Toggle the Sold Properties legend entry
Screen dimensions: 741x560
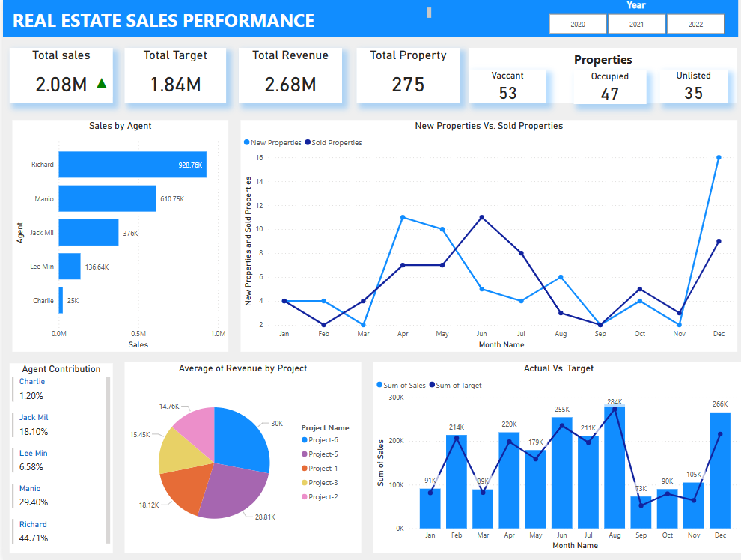pos(335,142)
